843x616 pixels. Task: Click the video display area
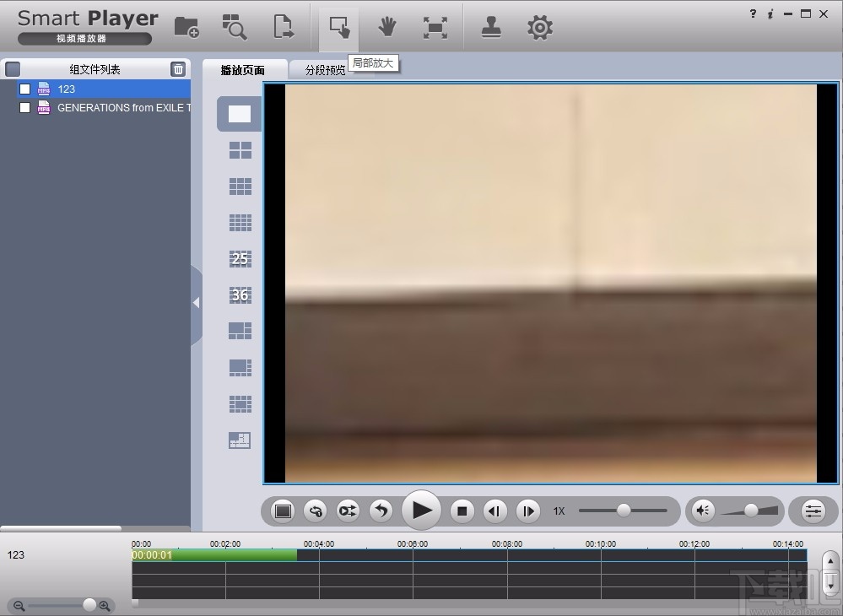pyautogui.click(x=550, y=283)
